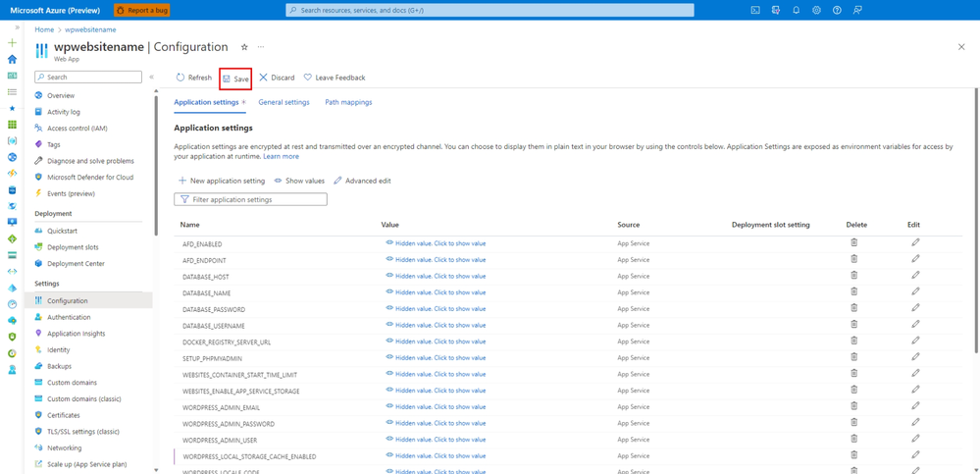Open feedback icon in top bar
Viewport: 980px width, 474px height.
click(857, 10)
